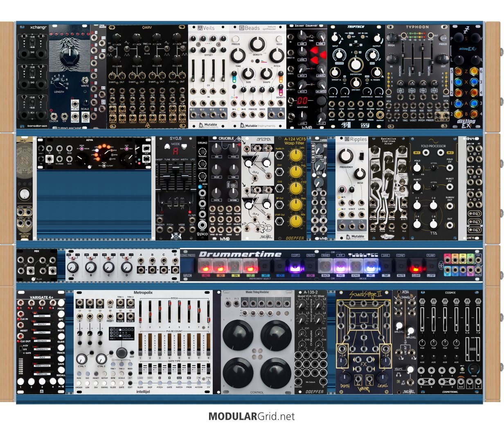Tap the TAP tempo button on Drummertime
Image resolution: width=504 pixels, height=425 pixels.
(x=385, y=266)
